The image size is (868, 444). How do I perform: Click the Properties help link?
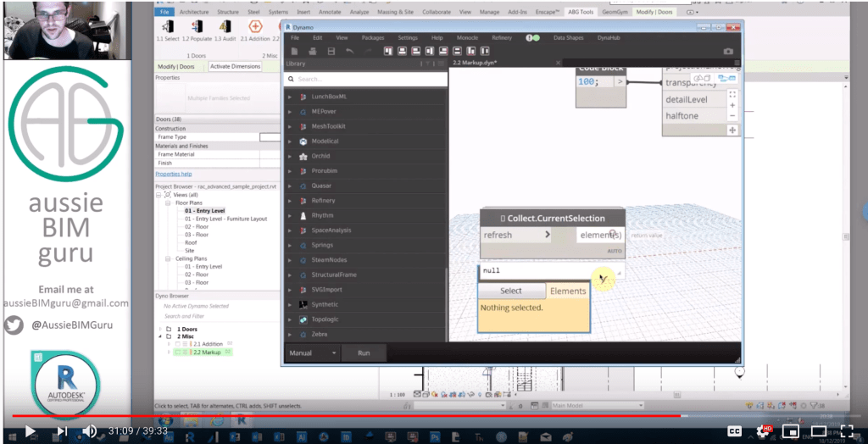point(173,174)
